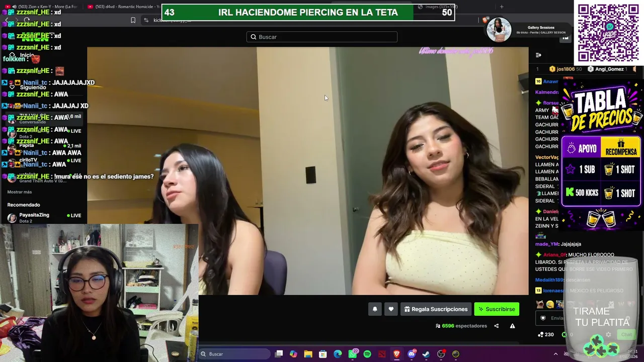This screenshot has width=644, height=362.
Task: Open Microsoft Store from the taskbar
Action: click(x=323, y=354)
